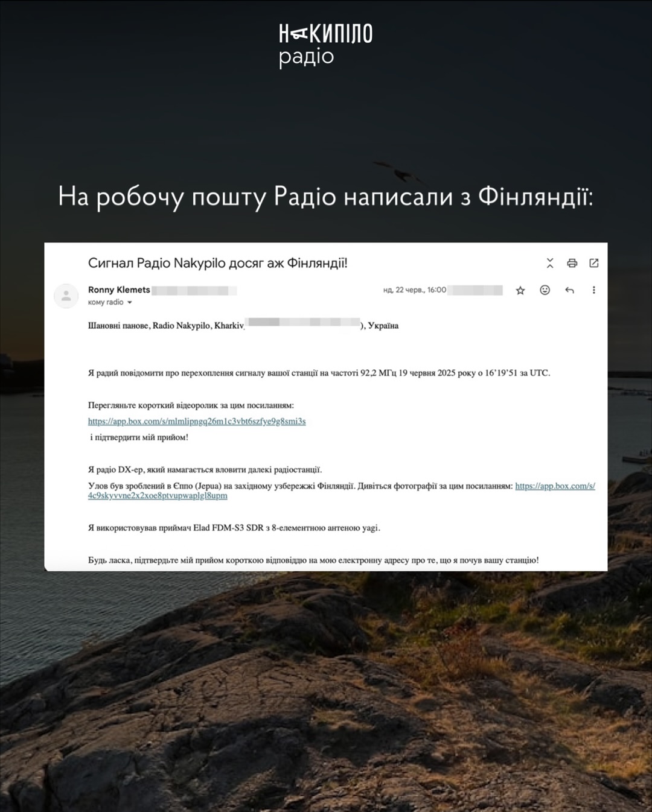Open the email in a new window
Screen dimensions: 652x812
[594, 263]
